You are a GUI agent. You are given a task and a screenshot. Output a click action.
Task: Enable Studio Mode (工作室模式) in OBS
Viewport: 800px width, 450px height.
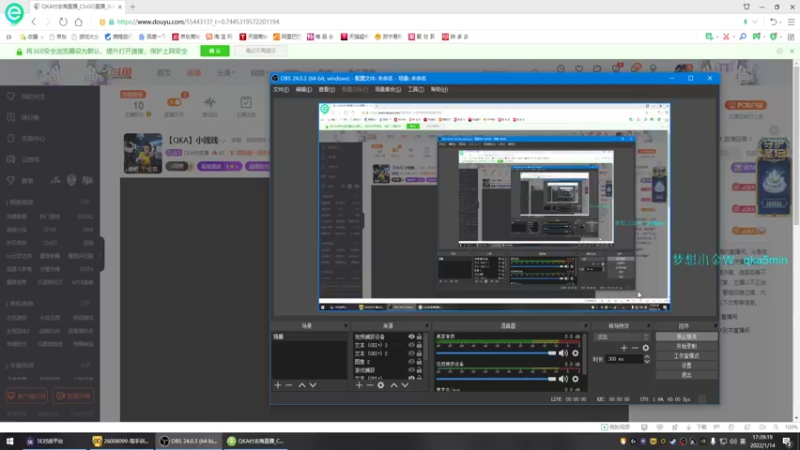[686, 356]
